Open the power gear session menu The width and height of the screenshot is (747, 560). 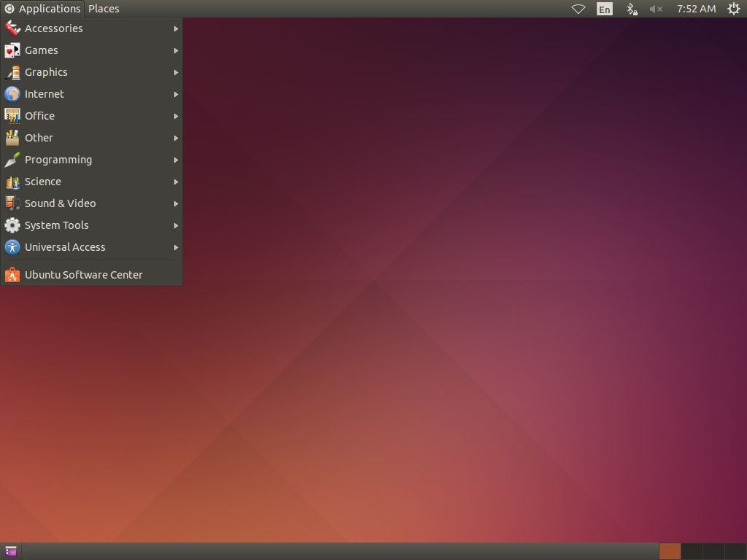coord(734,9)
